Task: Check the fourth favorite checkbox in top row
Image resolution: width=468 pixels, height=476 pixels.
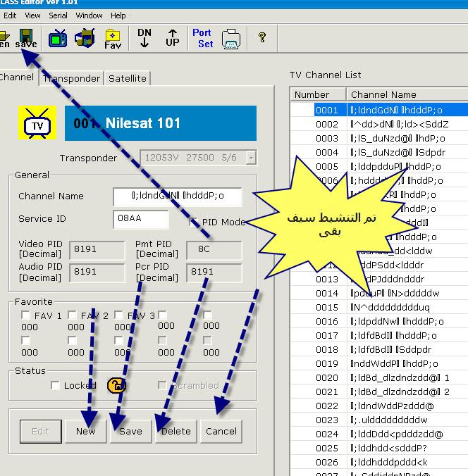Action: [163, 315]
